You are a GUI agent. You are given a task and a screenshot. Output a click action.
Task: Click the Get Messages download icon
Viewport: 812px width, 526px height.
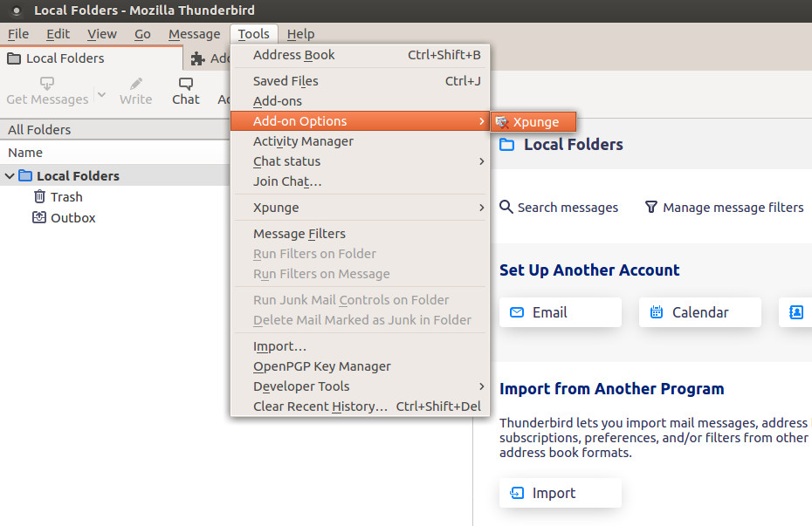tap(47, 83)
